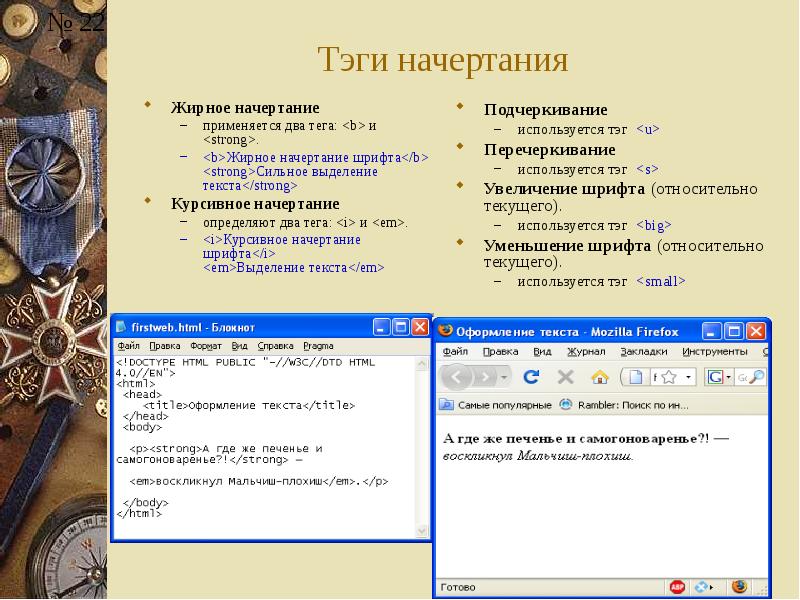The width and height of the screenshot is (800, 600).
Task: Click the Firefox icon in the status bar
Action: click(x=739, y=587)
